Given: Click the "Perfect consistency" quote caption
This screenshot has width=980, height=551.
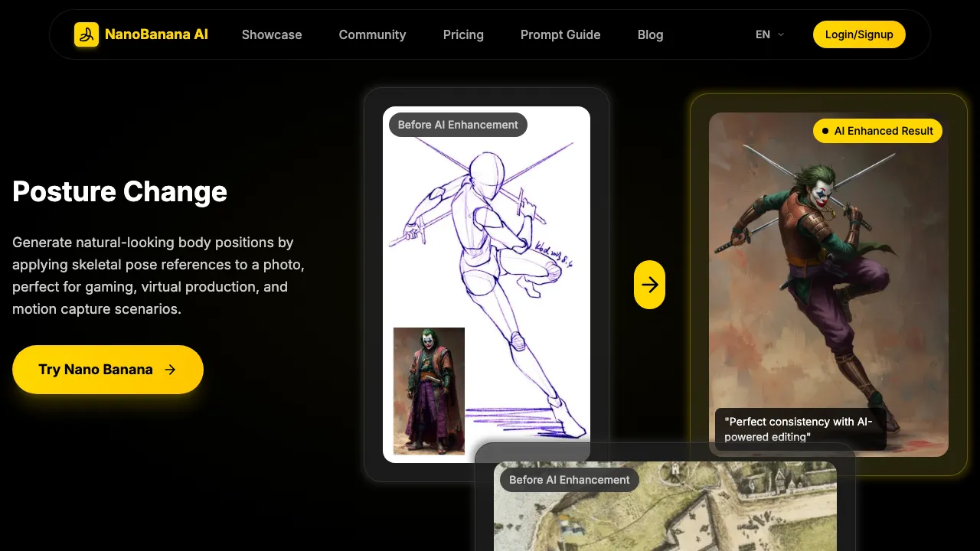Looking at the screenshot, I should coord(800,429).
